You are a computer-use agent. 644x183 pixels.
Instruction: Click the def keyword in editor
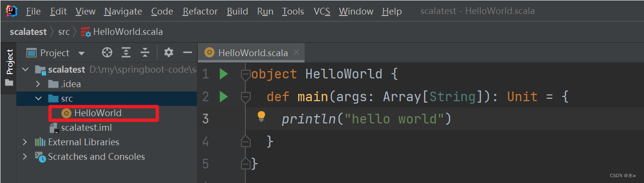(x=278, y=97)
